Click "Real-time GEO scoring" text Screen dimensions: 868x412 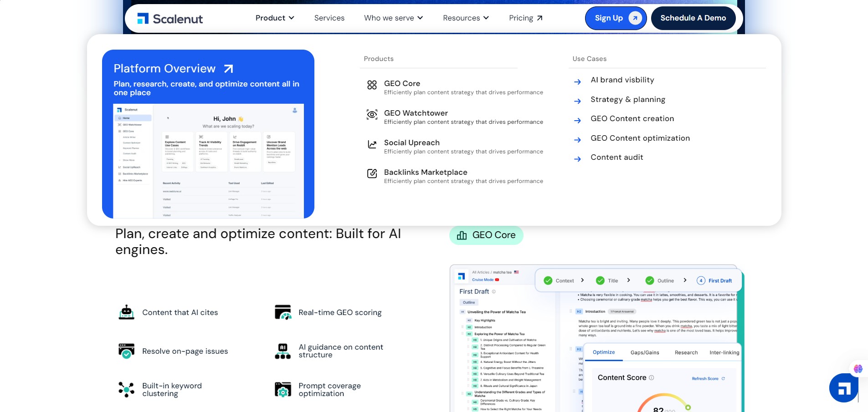340,313
